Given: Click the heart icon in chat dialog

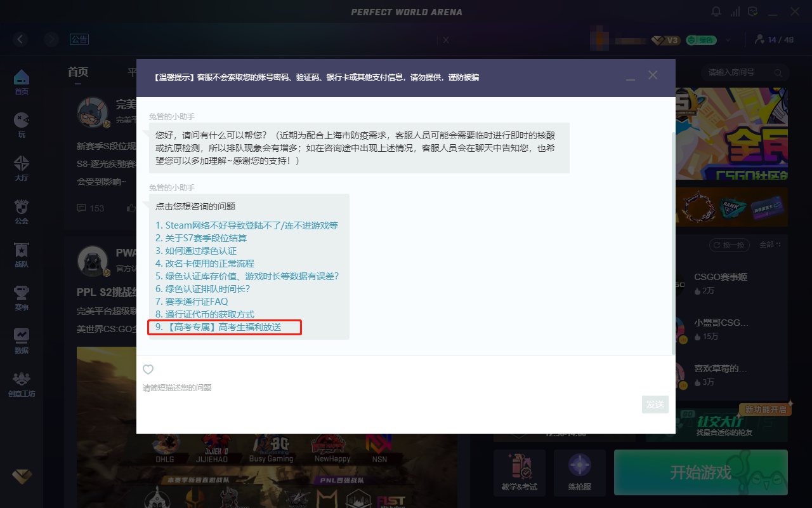Looking at the screenshot, I should point(148,370).
